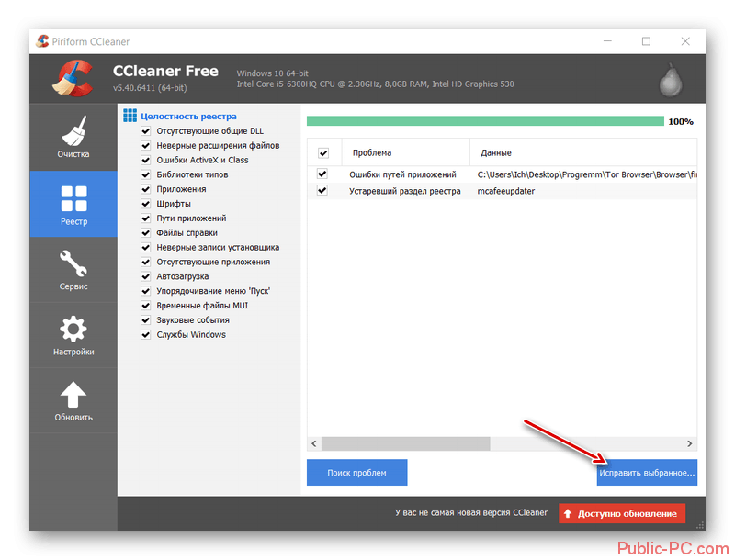Click the CCleaner logo in the header
The height and width of the screenshot is (560, 735).
pos(72,79)
